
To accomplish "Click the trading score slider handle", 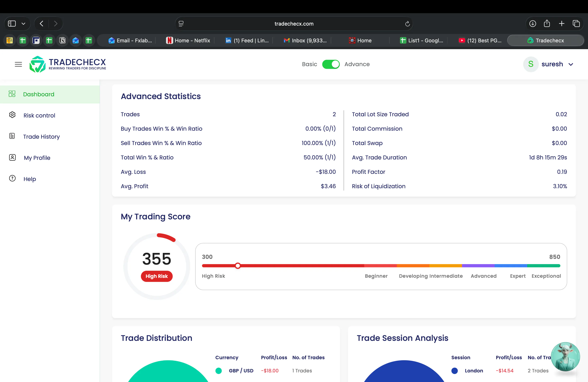I will click(x=238, y=266).
